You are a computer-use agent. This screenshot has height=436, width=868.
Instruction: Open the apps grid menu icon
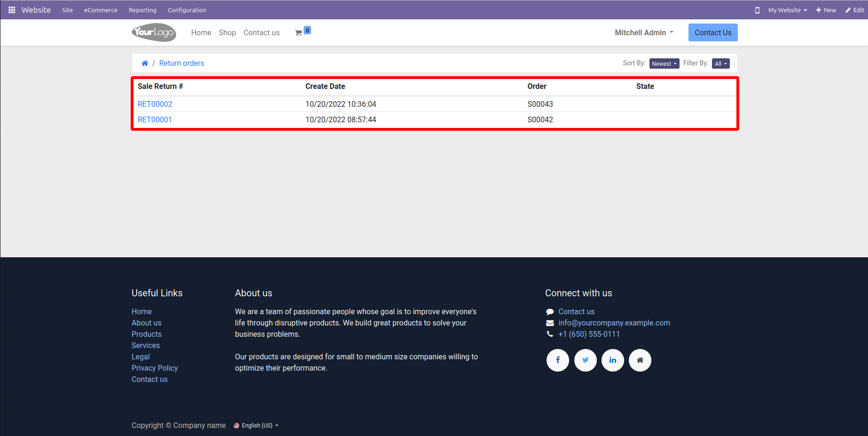[12, 10]
